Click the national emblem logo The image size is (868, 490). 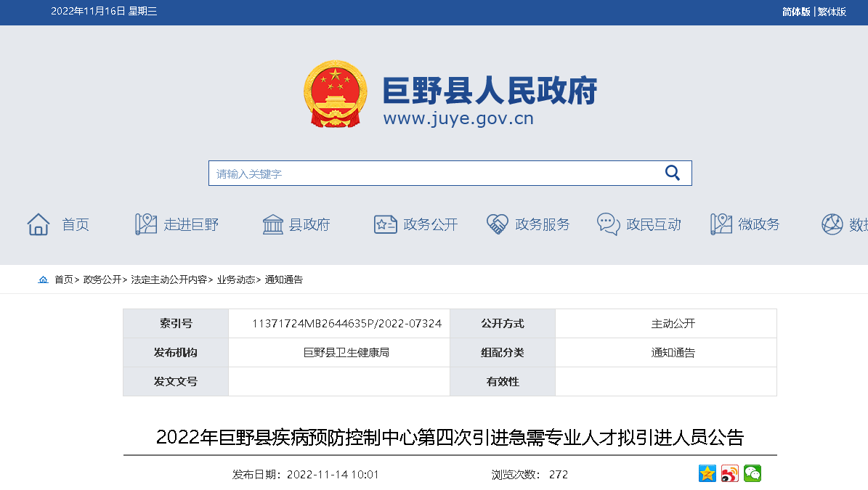pos(336,94)
